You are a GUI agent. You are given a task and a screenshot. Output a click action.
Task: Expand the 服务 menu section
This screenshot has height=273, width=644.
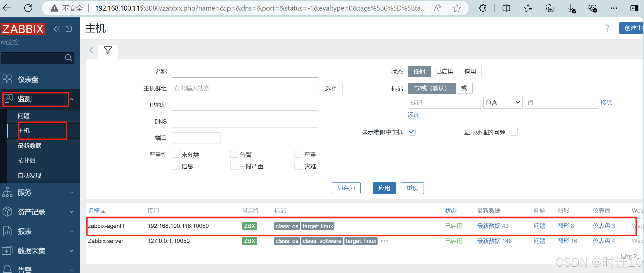point(40,192)
